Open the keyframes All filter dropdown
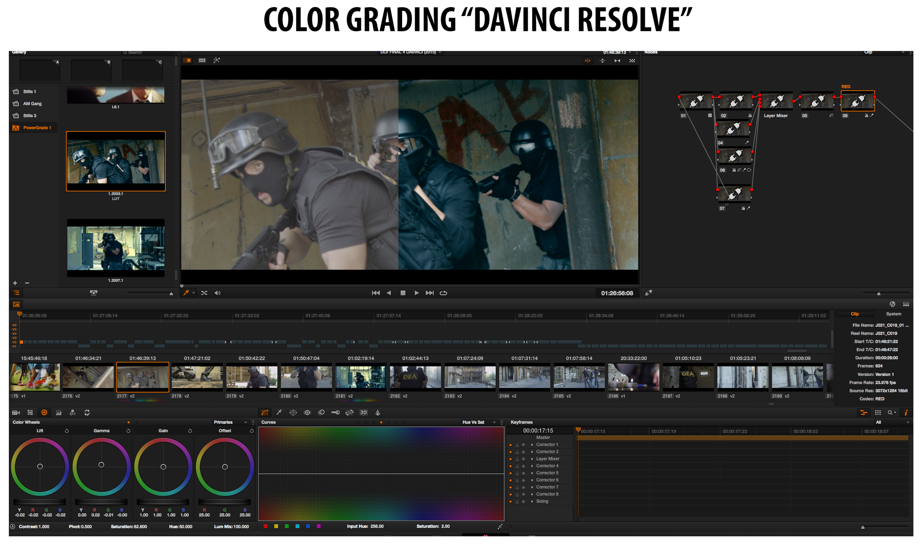 click(x=892, y=423)
